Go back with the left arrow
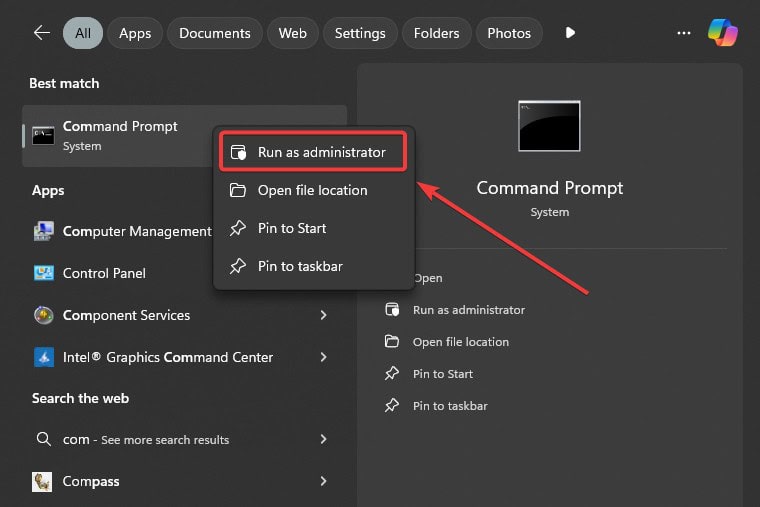Image resolution: width=760 pixels, height=507 pixels. click(x=42, y=33)
